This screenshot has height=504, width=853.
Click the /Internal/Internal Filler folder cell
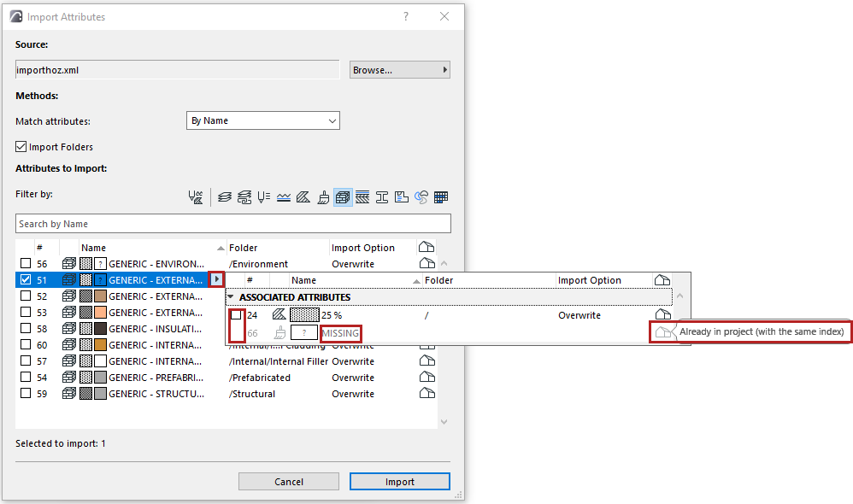(x=279, y=361)
